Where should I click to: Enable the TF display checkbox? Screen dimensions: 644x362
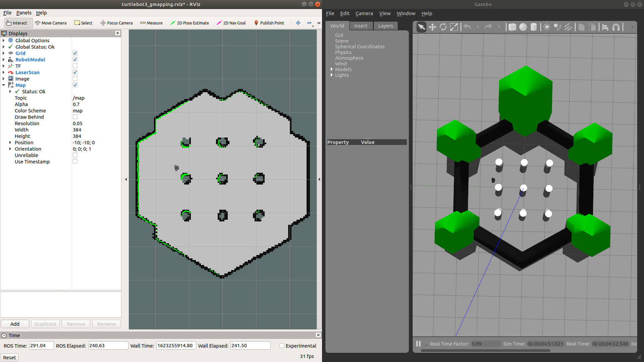click(75, 66)
